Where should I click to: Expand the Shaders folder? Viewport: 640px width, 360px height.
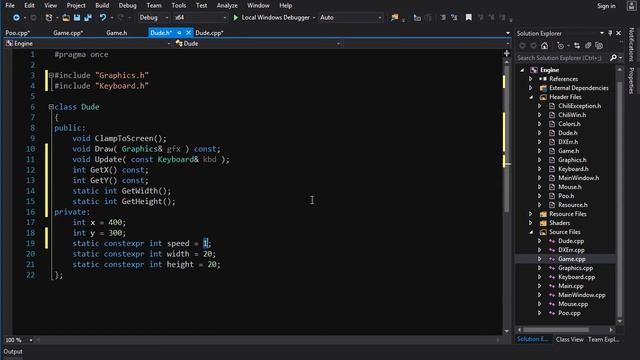[x=531, y=223]
